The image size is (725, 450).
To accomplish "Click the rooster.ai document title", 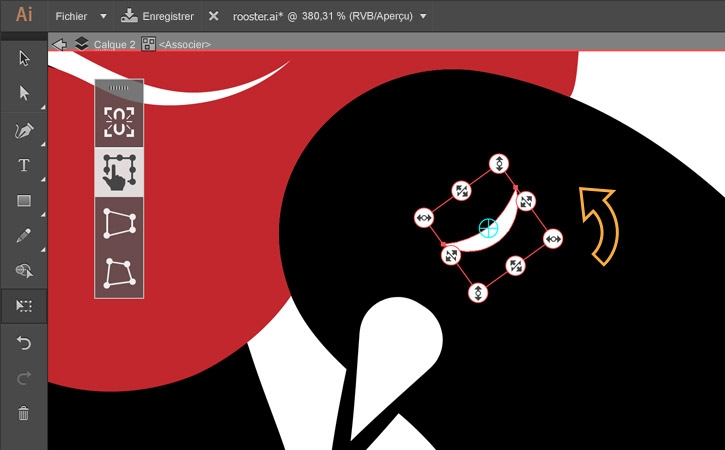I will point(323,16).
